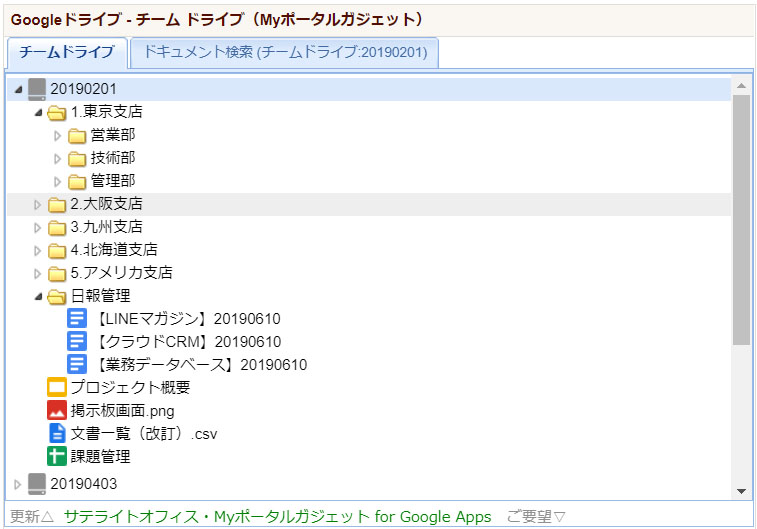Open the 掲示板画面.png file name
This screenshot has width=757, height=529.
123,411
